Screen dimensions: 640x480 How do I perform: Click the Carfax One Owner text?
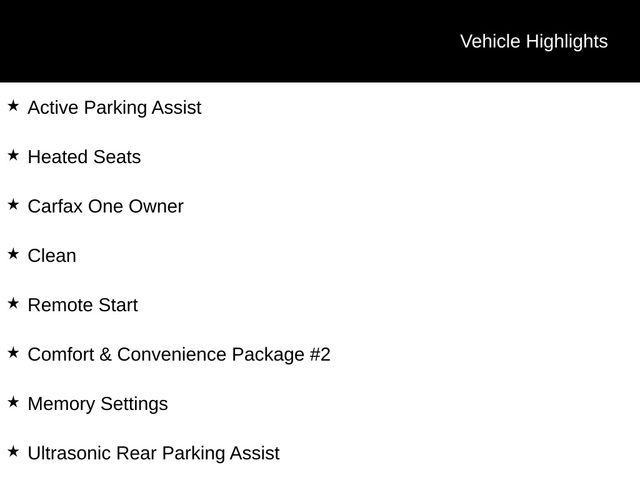(105, 206)
